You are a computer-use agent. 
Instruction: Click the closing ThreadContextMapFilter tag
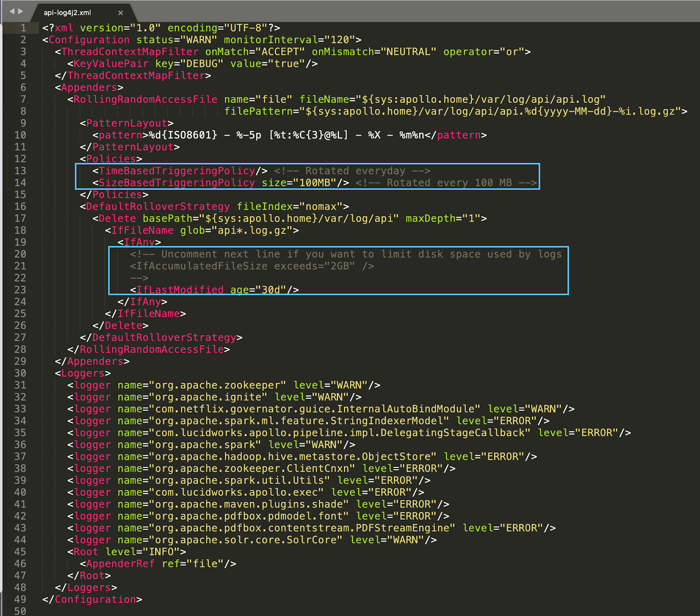(133, 75)
